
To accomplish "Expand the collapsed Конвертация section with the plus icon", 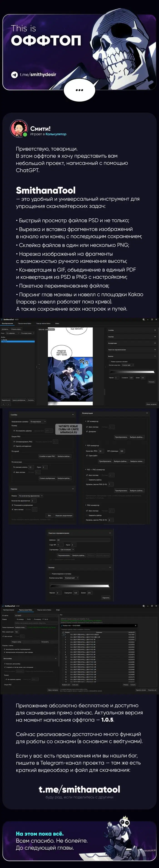I will click(155, 343).
